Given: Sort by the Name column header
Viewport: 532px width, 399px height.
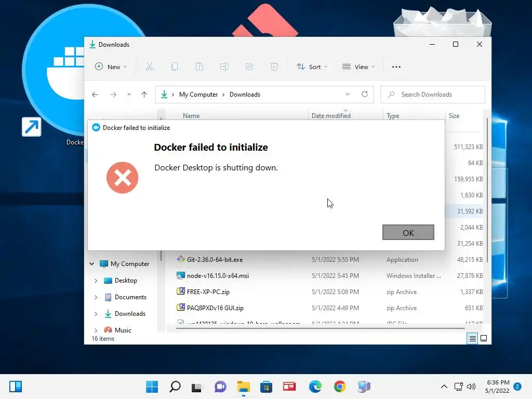Looking at the screenshot, I should coord(191,116).
